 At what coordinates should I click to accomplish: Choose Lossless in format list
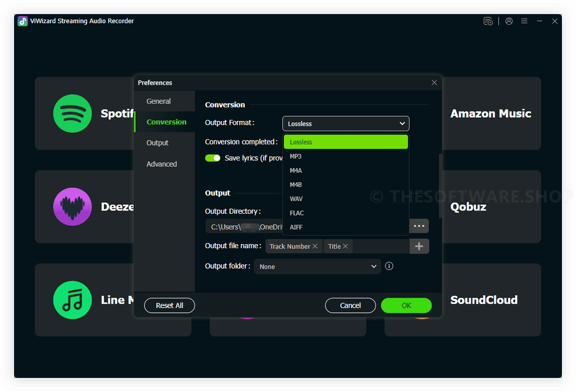[x=346, y=142]
